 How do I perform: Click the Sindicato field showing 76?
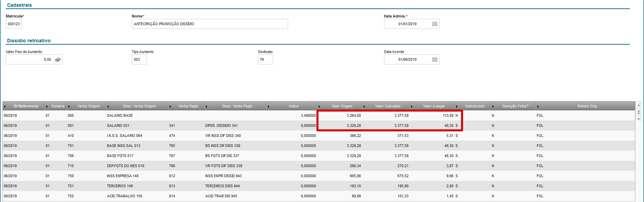(x=265, y=59)
